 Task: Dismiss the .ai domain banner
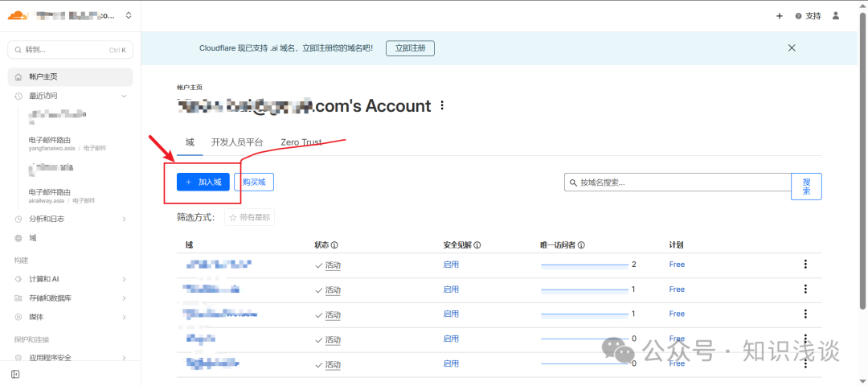pos(792,48)
